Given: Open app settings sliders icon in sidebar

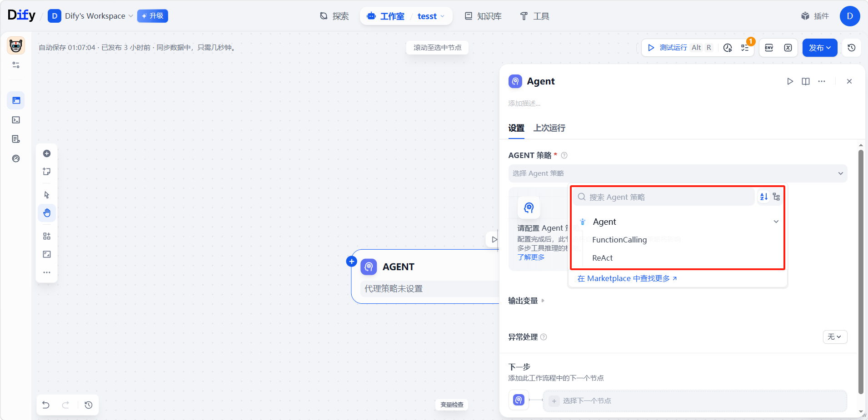Looking at the screenshot, I should click(x=16, y=65).
